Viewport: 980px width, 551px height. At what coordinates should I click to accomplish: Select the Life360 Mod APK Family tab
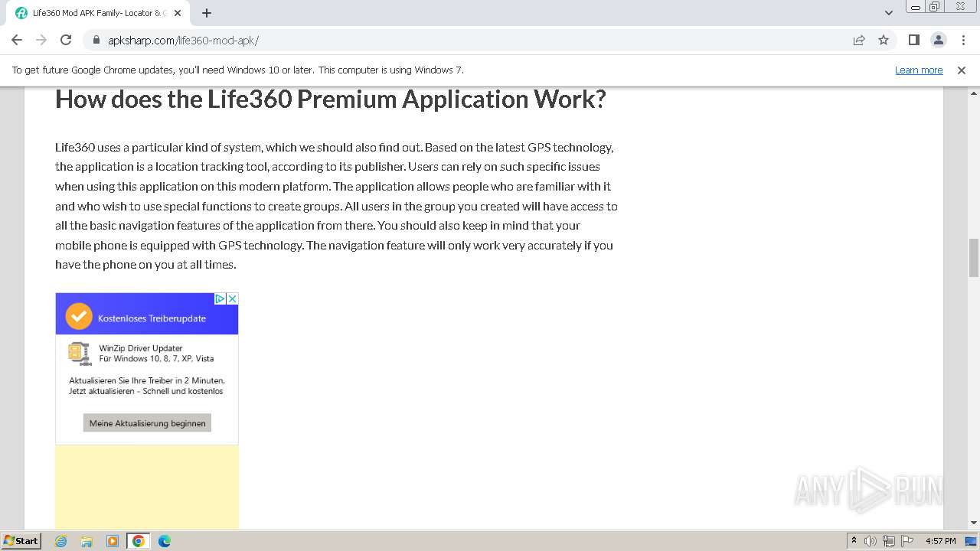tap(98, 13)
